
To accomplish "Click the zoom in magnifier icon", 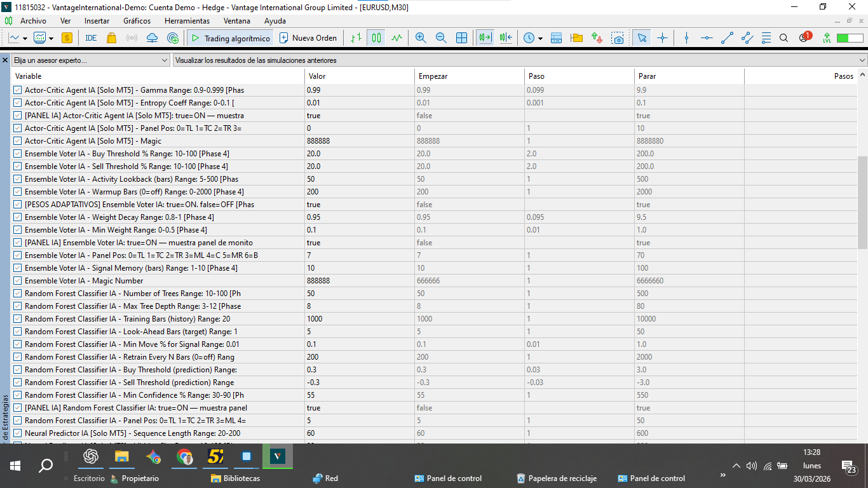I will coord(421,38).
